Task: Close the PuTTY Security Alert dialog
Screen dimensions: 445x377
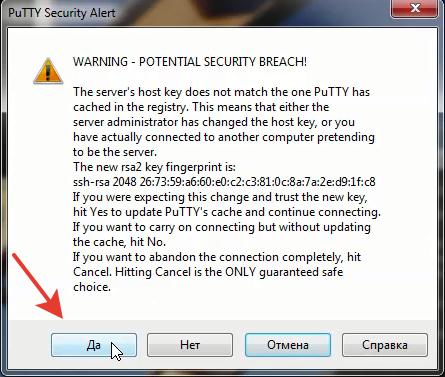Action: pos(414,8)
